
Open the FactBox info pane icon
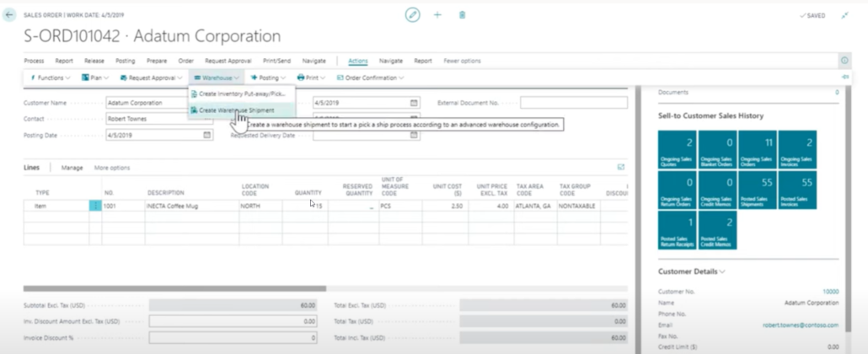844,61
